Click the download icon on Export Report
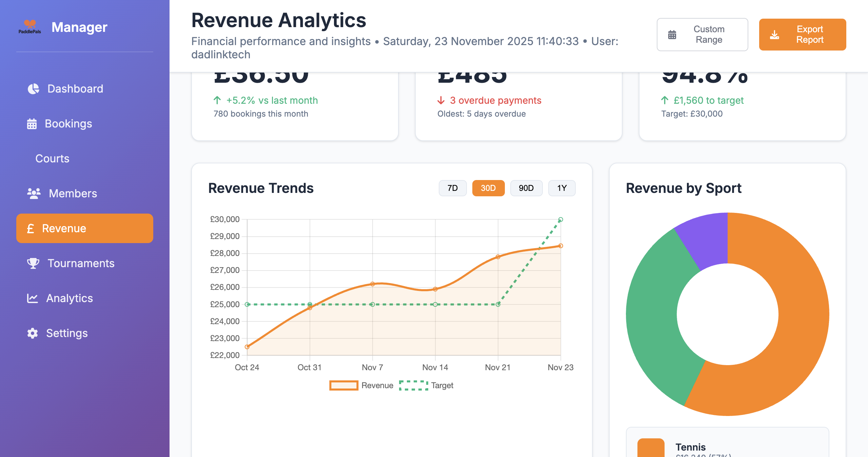 (775, 34)
